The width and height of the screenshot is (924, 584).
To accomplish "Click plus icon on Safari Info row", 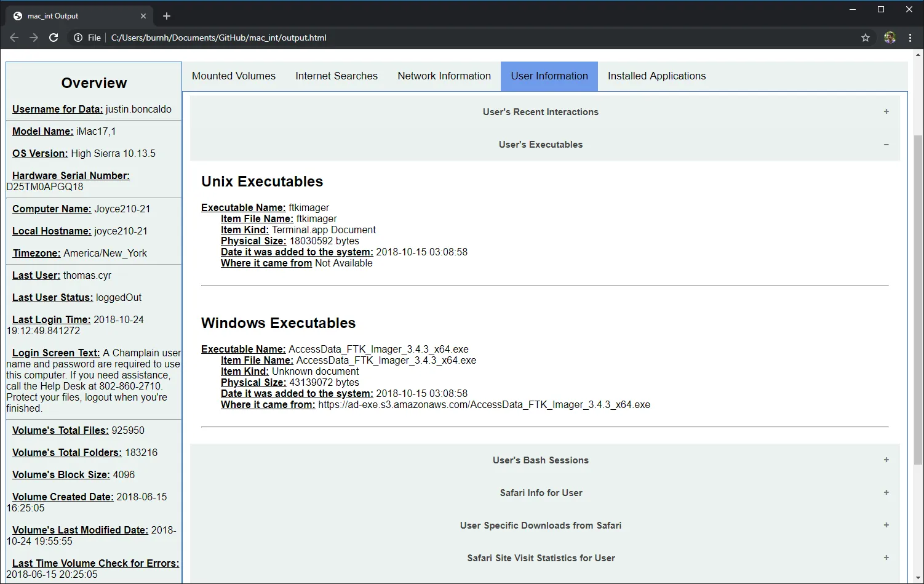I will coord(886,493).
